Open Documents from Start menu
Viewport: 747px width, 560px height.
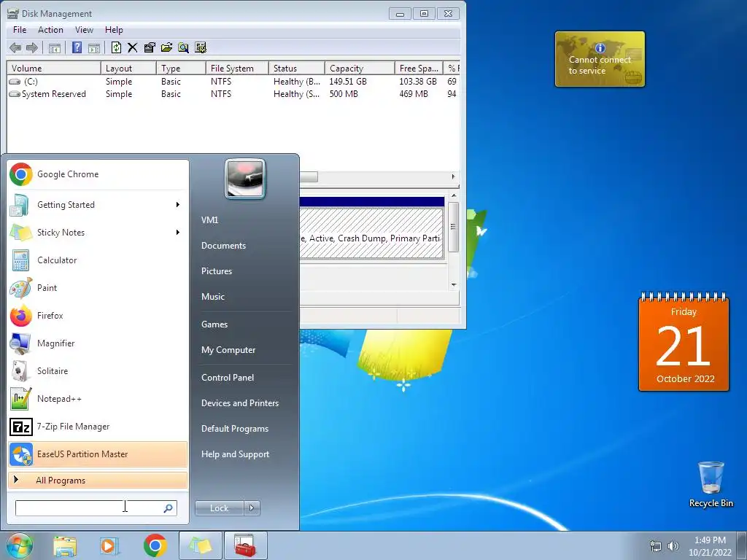[223, 246]
